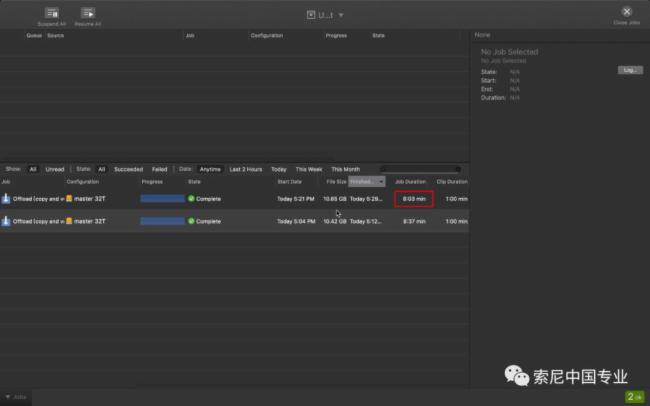
Task: Sort by the Finished column header
Action: point(366,182)
